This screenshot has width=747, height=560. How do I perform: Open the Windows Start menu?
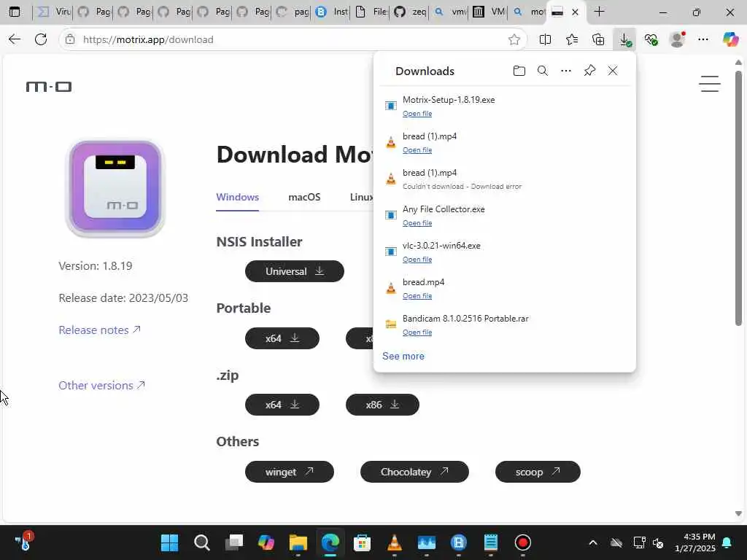click(x=169, y=542)
